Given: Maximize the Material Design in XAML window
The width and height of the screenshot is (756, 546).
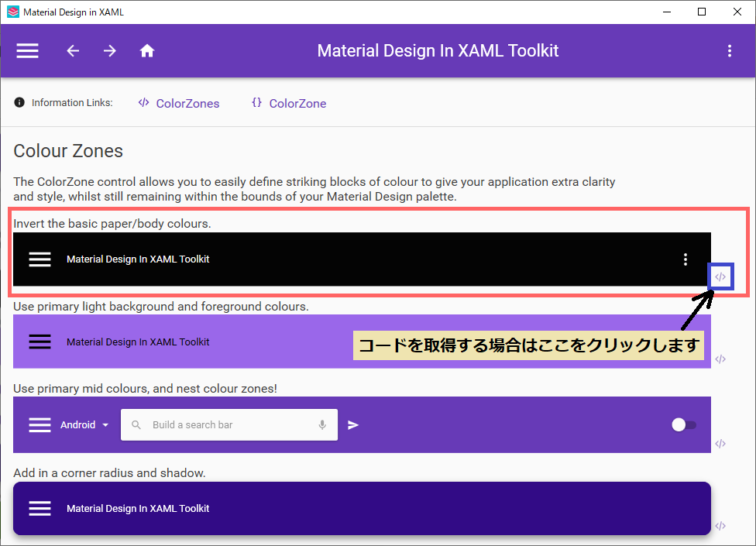Looking at the screenshot, I should 702,12.
